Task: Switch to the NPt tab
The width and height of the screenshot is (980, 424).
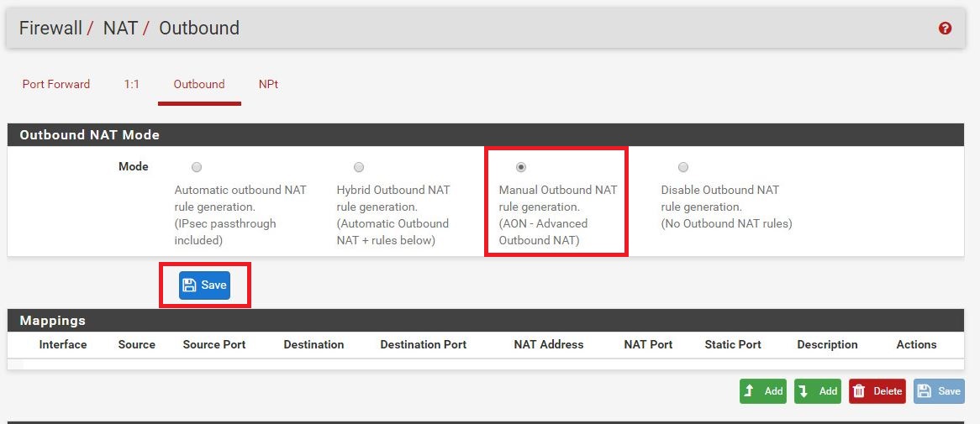Action: tap(268, 84)
